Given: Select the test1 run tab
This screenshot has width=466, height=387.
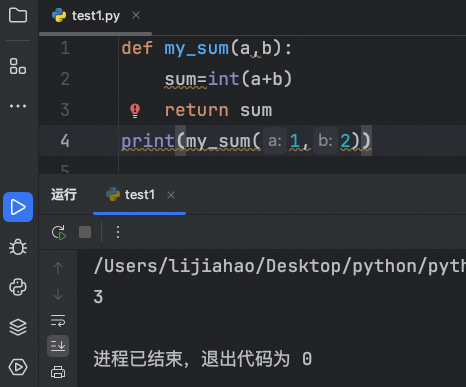Looking at the screenshot, I should [139, 195].
